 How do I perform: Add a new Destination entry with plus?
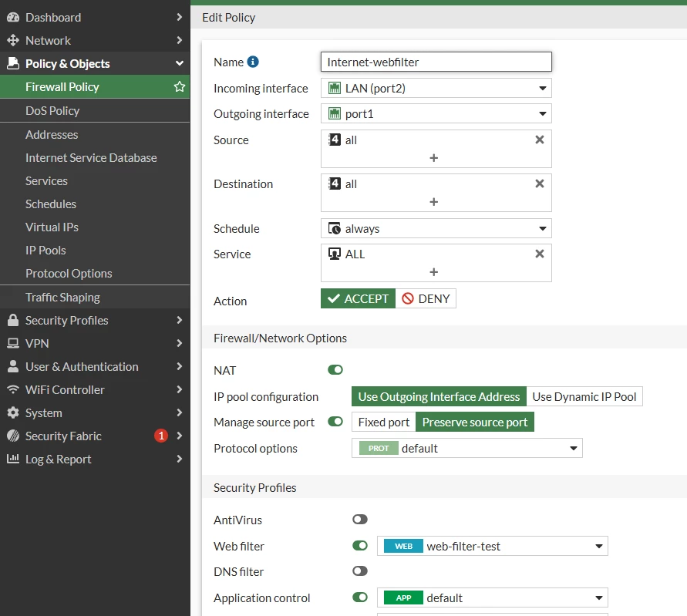pyautogui.click(x=434, y=201)
